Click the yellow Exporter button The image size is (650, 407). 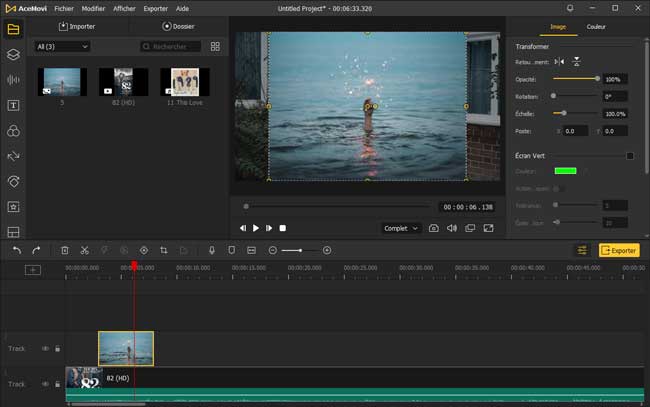619,250
